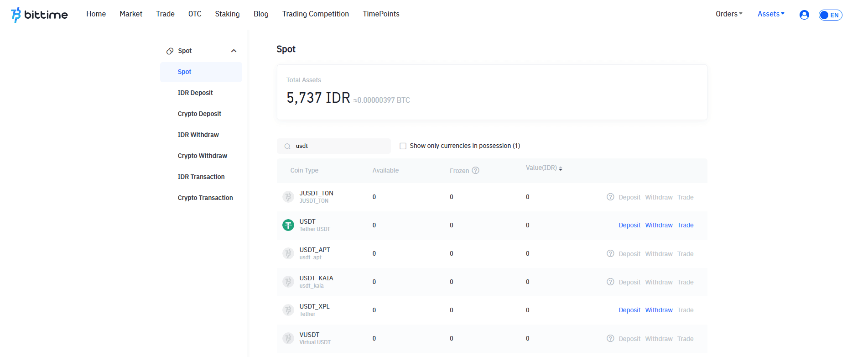Image resolution: width=868 pixels, height=357 pixels.
Task: Collapse the Spot sidebar section
Action: 234,51
